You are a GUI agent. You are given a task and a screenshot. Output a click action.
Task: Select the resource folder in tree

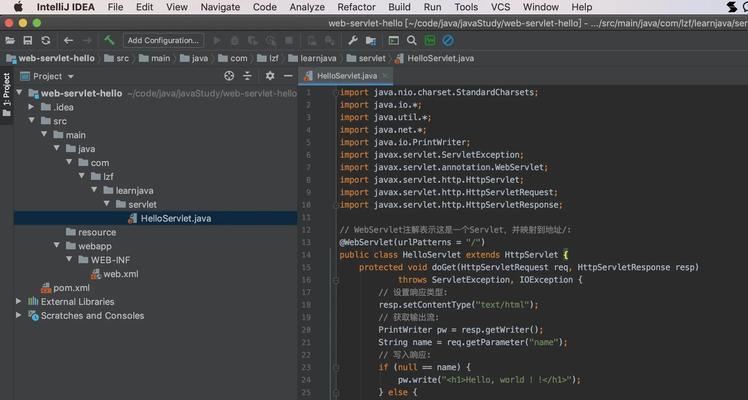point(91,232)
